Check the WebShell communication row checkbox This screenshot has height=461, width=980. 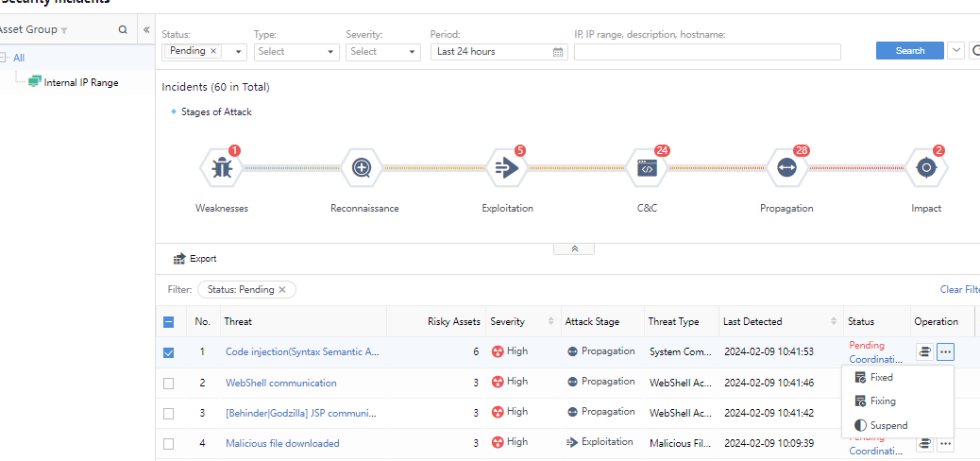point(169,383)
